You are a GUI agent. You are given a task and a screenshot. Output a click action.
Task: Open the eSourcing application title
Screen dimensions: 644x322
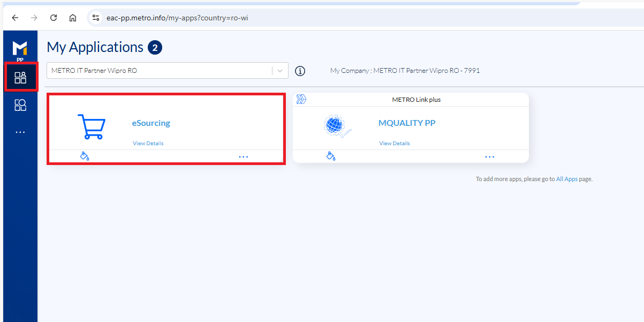(x=151, y=123)
